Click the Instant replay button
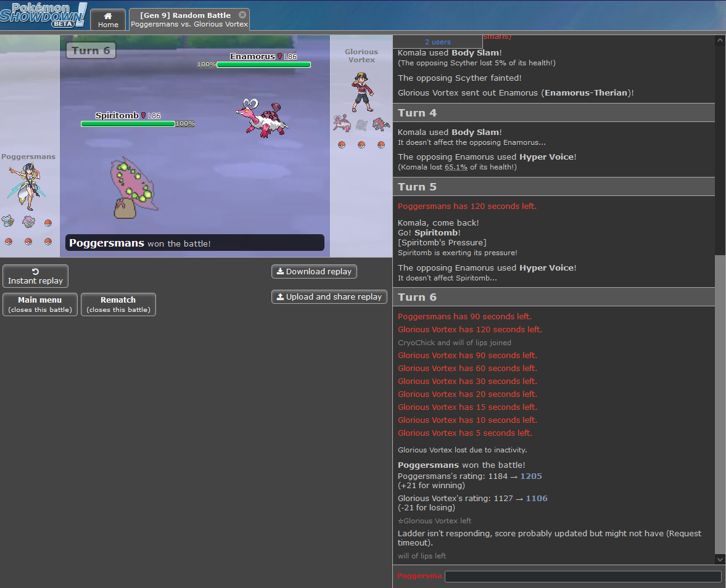726x588 pixels. pyautogui.click(x=35, y=276)
